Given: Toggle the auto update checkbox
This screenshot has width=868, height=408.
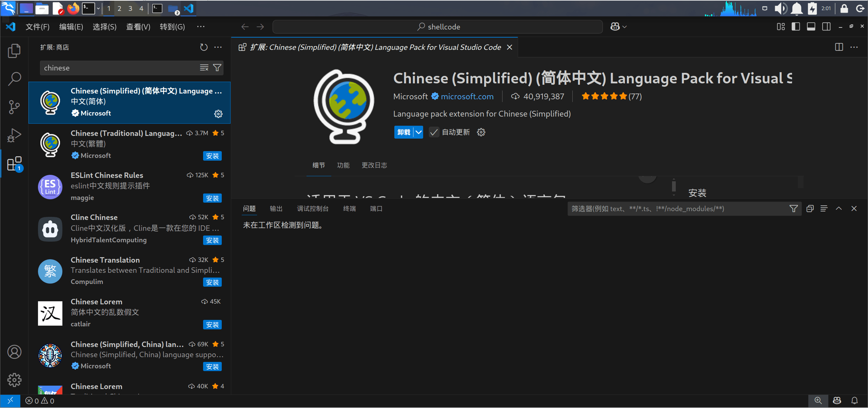Looking at the screenshot, I should (x=434, y=132).
